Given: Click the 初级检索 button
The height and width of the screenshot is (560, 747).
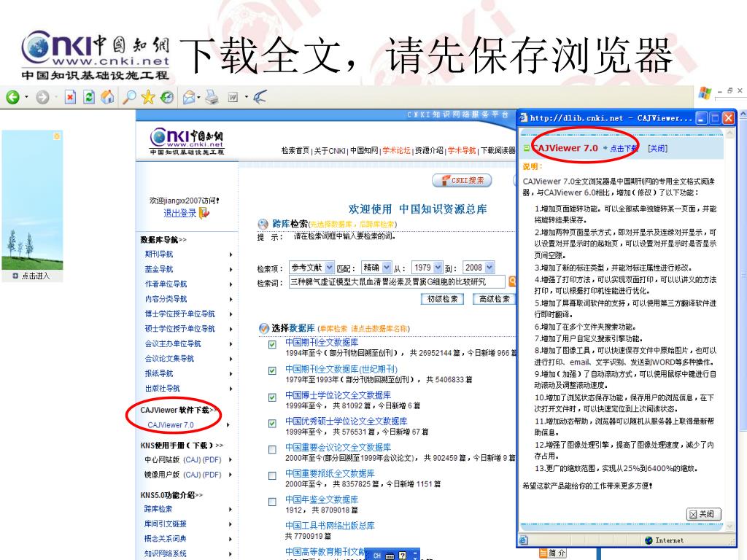Looking at the screenshot, I should (x=442, y=299).
